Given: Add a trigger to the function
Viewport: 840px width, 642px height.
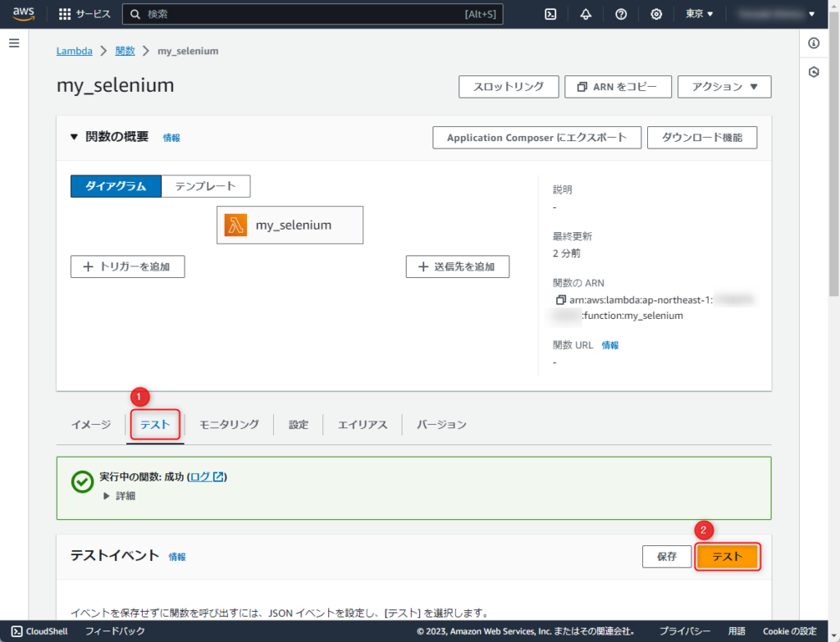Looking at the screenshot, I should pos(127,266).
